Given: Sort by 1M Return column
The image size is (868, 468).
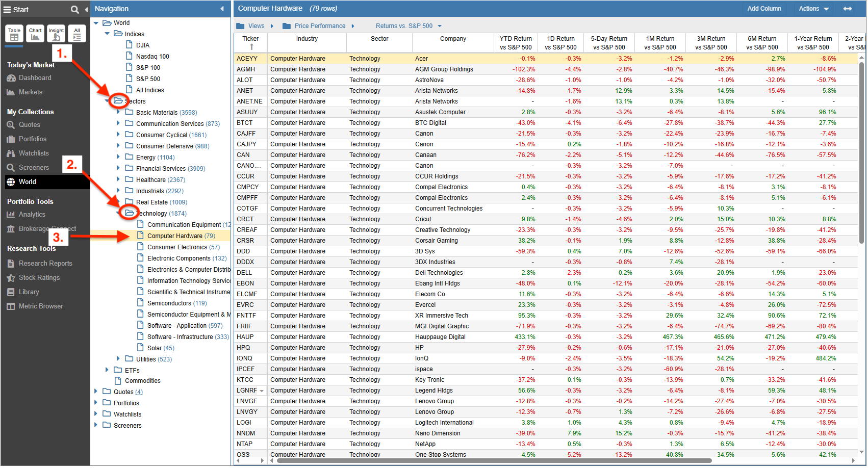Looking at the screenshot, I should pyautogui.click(x=660, y=43).
